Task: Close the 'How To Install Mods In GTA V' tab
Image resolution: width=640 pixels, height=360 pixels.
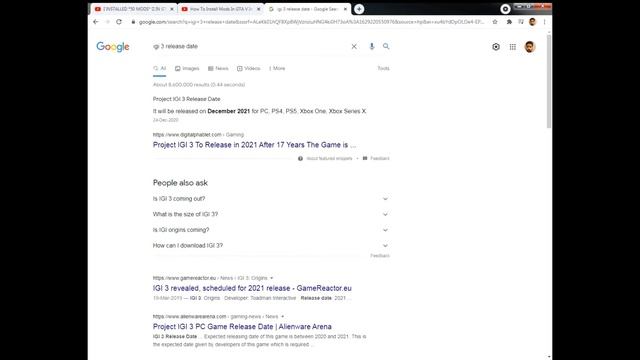Action: [258, 9]
